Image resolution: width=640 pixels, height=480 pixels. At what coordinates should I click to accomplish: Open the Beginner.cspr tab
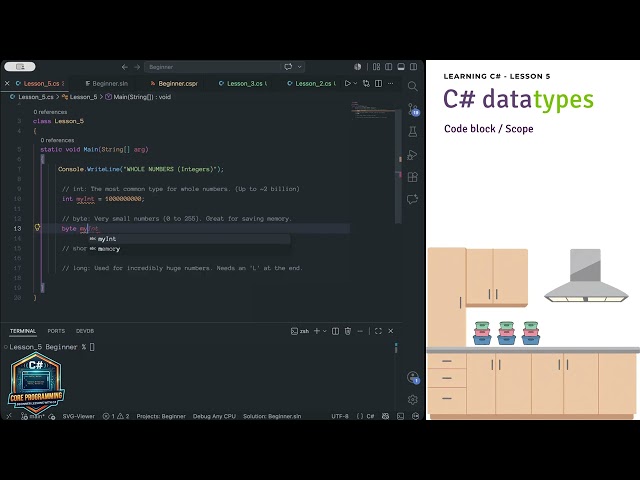pos(174,84)
